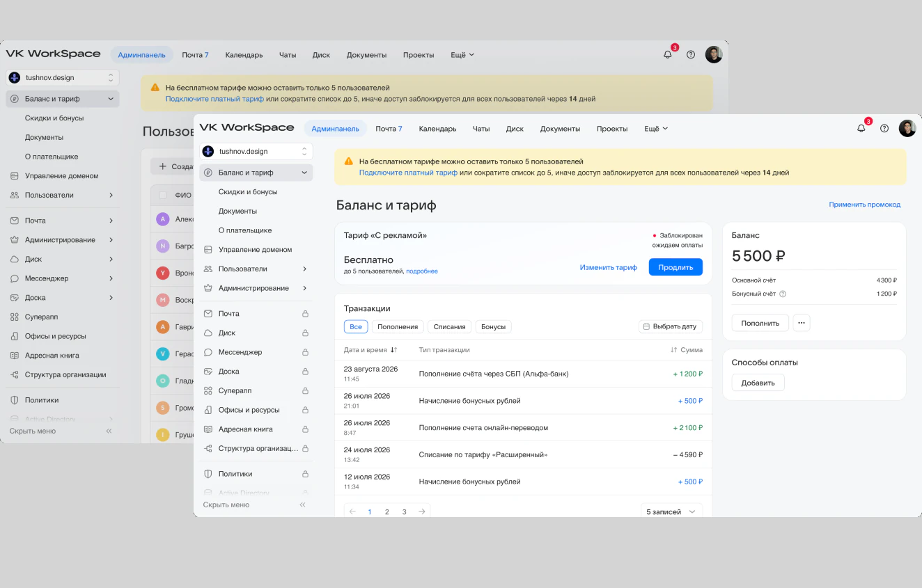Image resolution: width=922 pixels, height=588 pixels.
Task: Open Выбрать дату date picker
Action: tap(671, 326)
